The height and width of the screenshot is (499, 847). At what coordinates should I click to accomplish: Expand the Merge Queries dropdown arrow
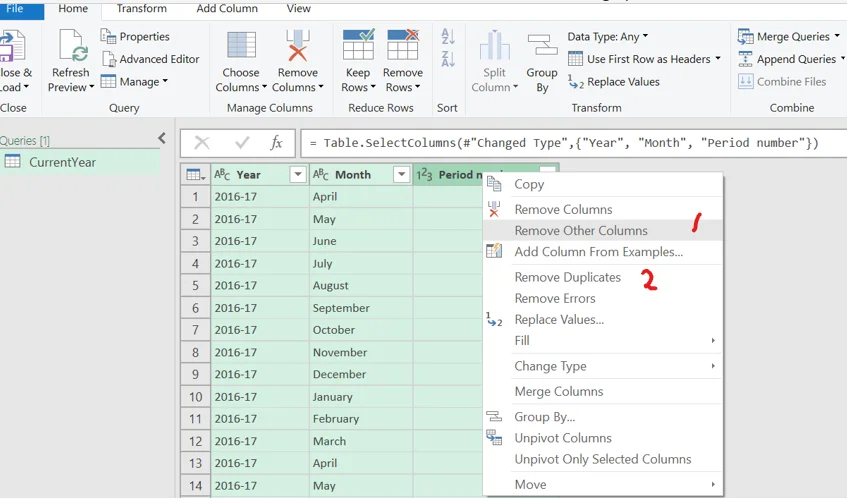[x=838, y=36]
